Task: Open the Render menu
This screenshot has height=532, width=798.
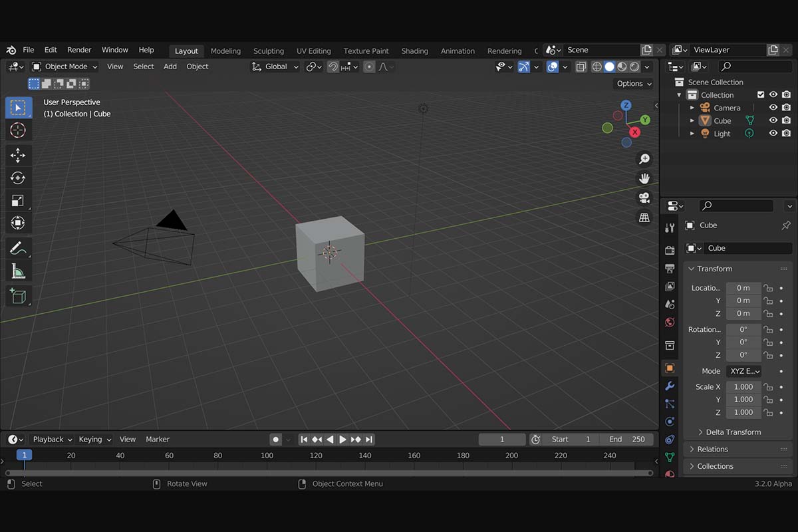Action: coord(79,50)
